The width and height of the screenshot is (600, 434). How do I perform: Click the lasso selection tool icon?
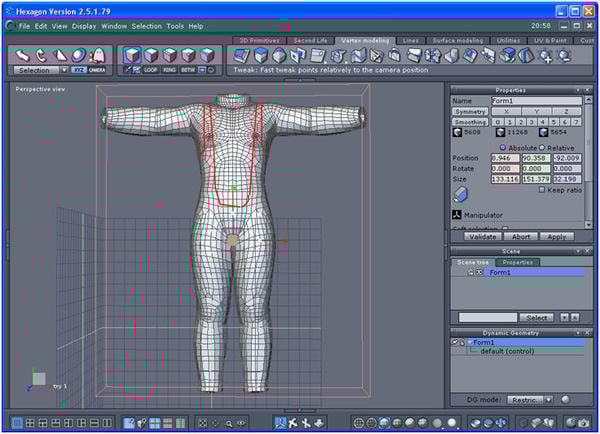[x=41, y=55]
